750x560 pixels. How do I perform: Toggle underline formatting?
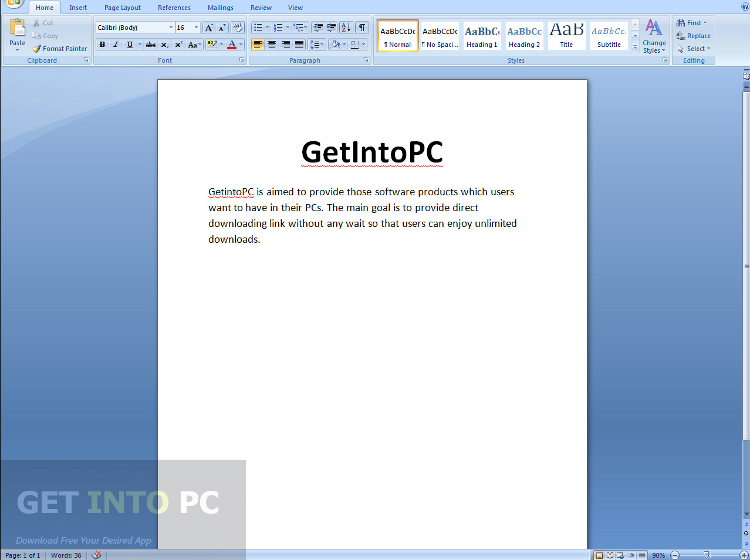[x=130, y=45]
